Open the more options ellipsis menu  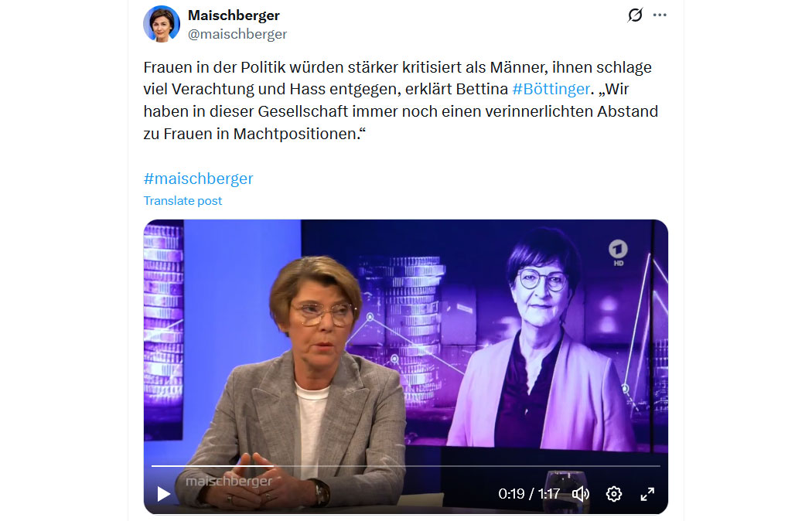[660, 15]
